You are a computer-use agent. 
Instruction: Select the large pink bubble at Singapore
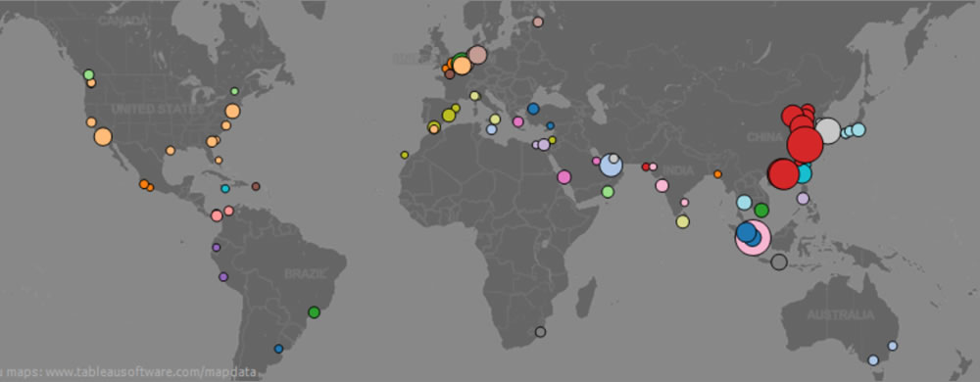click(x=753, y=238)
